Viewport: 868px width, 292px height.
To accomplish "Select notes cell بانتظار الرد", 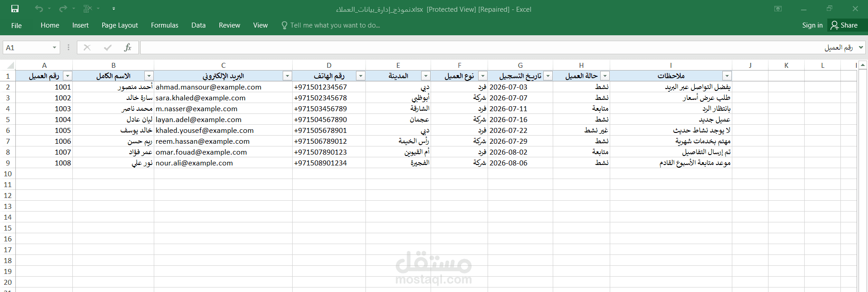I will pyautogui.click(x=671, y=108).
